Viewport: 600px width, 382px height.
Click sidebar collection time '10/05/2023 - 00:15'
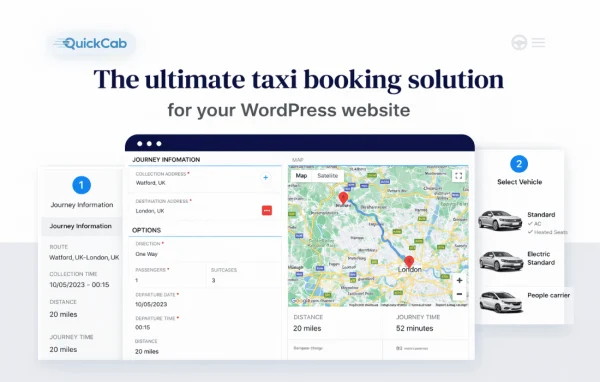click(79, 285)
